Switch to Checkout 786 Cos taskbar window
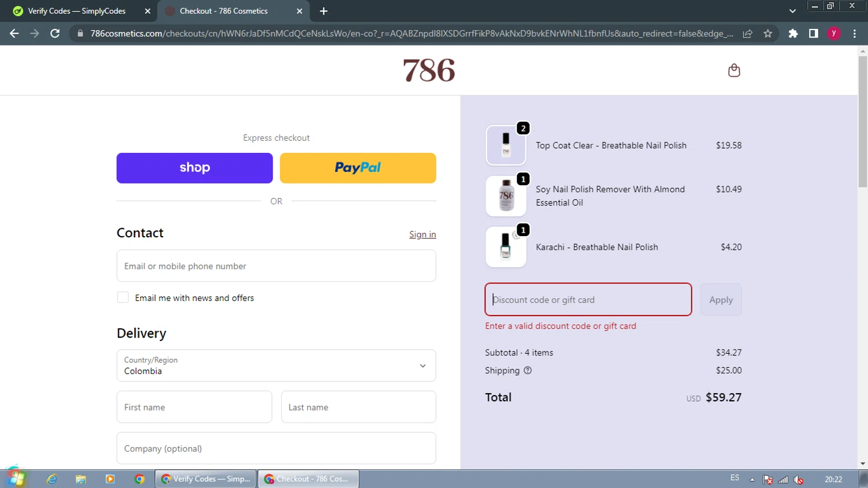This screenshot has width=868, height=488. 308,479
